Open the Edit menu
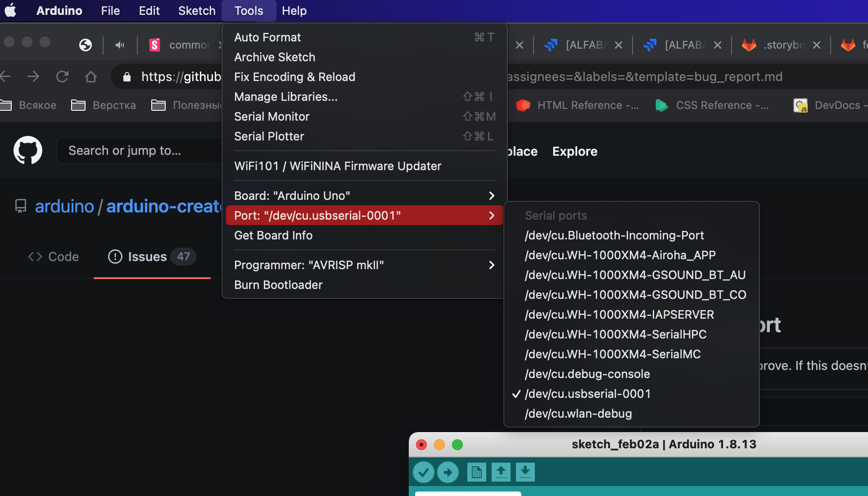 click(149, 10)
